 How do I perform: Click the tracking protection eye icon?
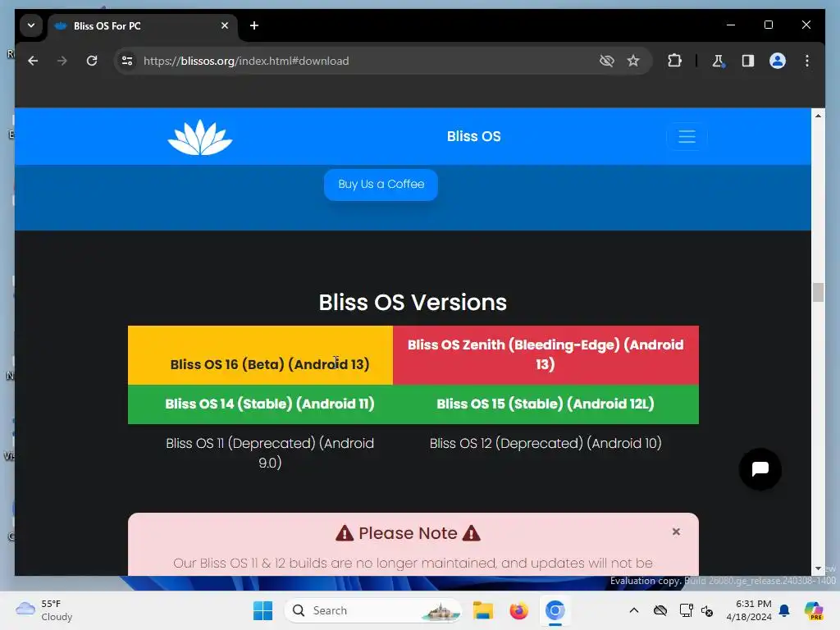click(x=606, y=61)
